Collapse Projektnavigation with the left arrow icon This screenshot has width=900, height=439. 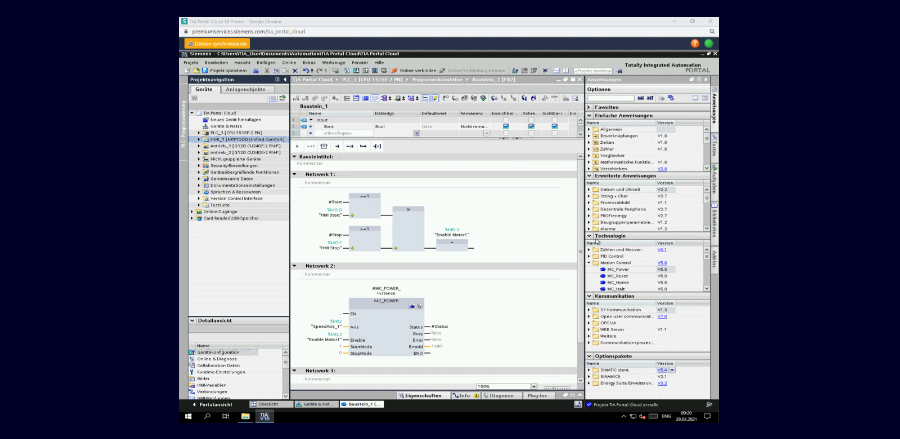[285, 80]
